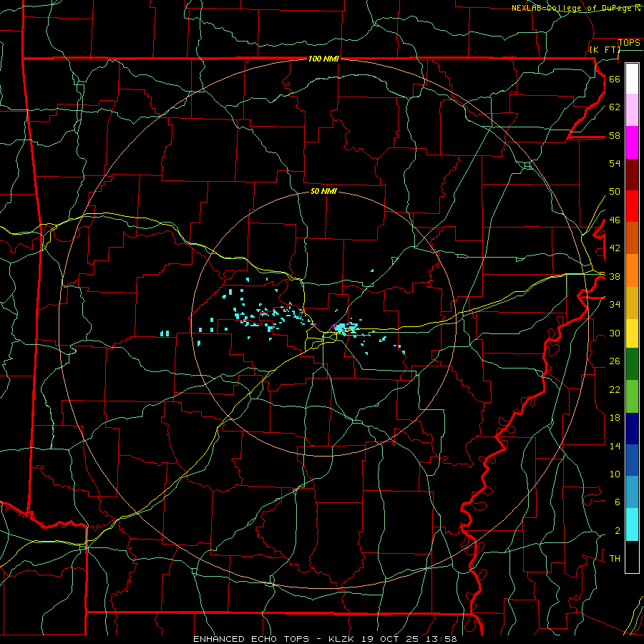The height and width of the screenshot is (644, 644).
Task: Click the 14 label on the scale
Action: [x=615, y=446]
